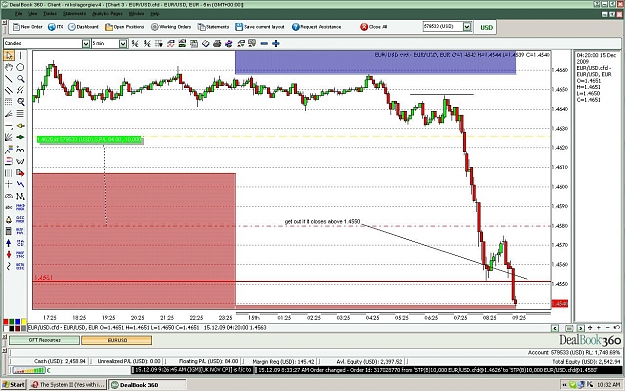
Task: Select the arrow pointer tool
Action: (x=9, y=55)
